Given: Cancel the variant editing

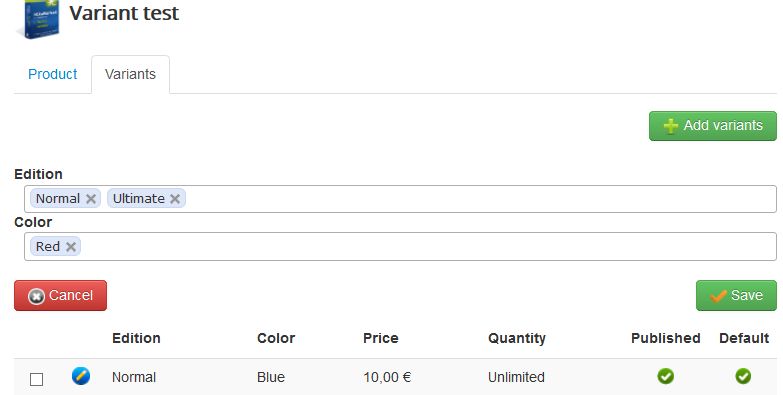Looking at the screenshot, I should [x=60, y=296].
